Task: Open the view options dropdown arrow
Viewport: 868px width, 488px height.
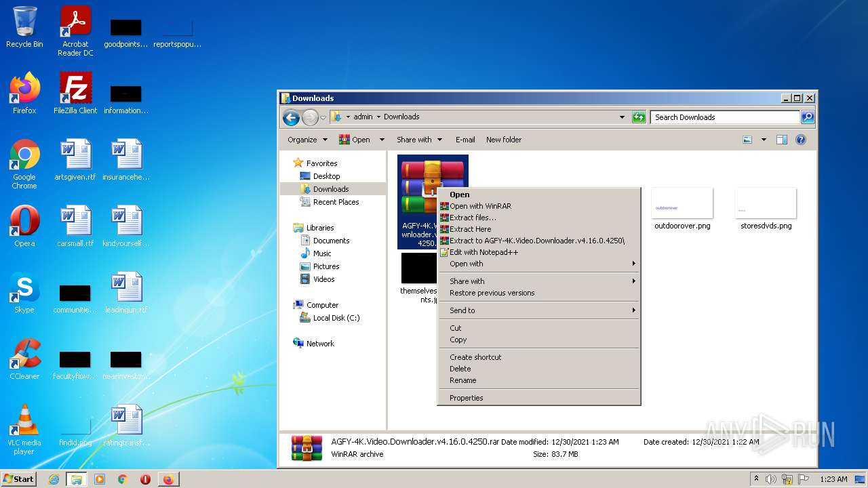Action: [764, 140]
